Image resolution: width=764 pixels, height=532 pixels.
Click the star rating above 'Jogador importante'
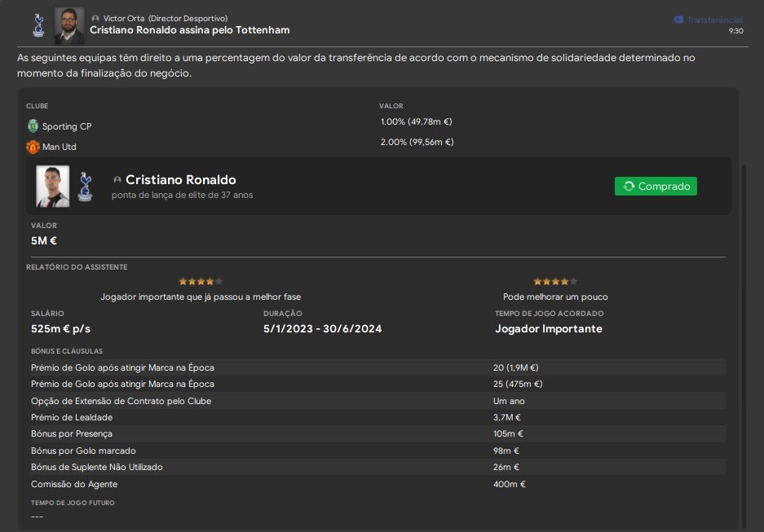click(201, 281)
